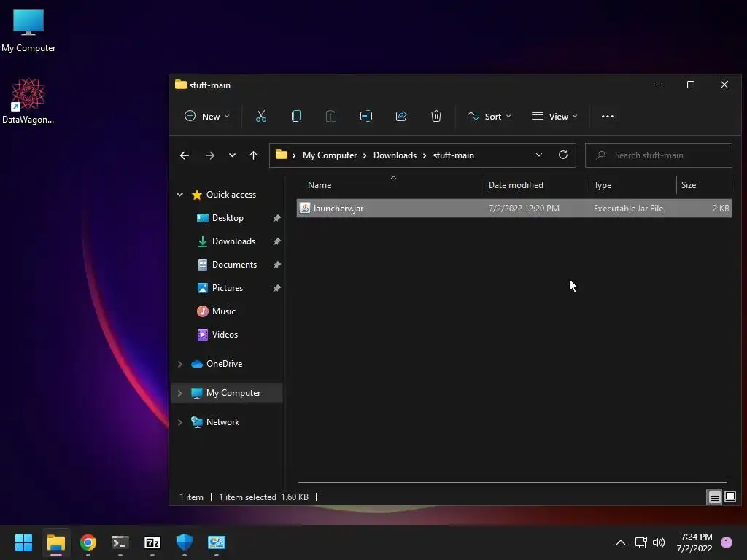This screenshot has height=560, width=747.
Task: Select Documents in the navigation pane
Action: pos(234,265)
